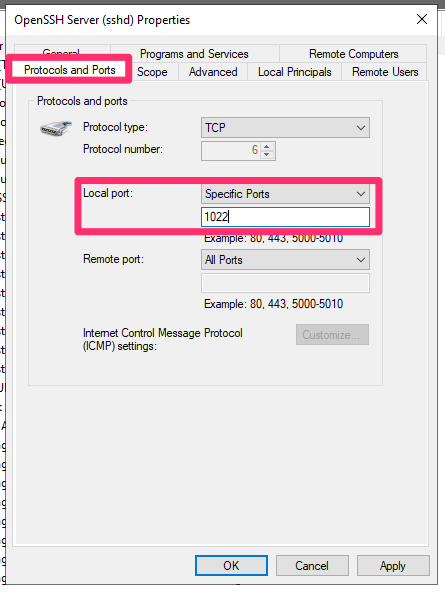445x592 pixels.
Task: Open the Remote Users tab
Action: [385, 72]
